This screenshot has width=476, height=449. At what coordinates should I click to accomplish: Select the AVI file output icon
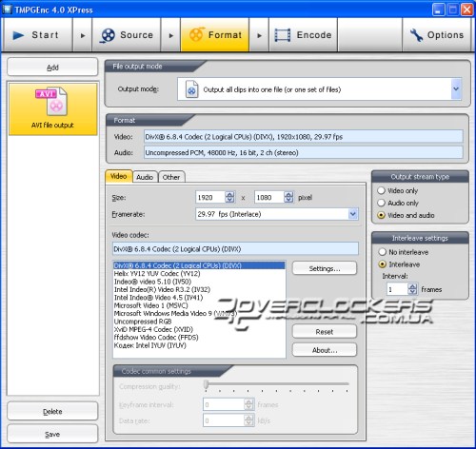point(51,102)
